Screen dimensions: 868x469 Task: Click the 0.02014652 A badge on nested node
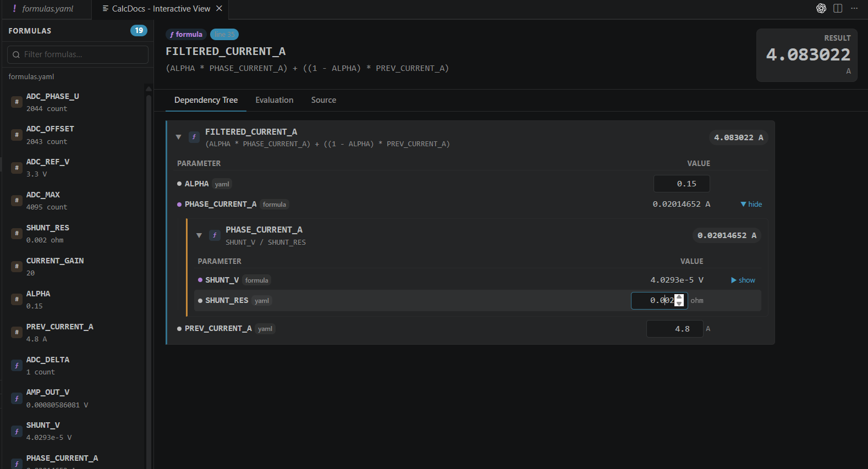point(727,235)
